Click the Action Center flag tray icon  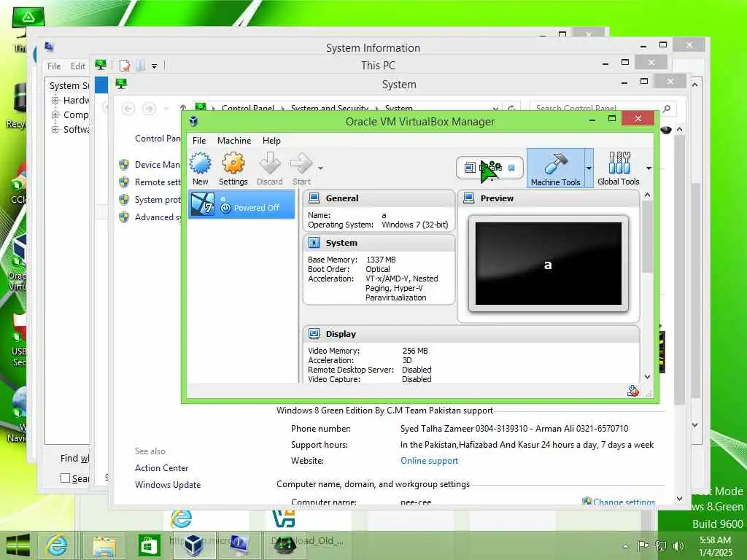point(643,545)
